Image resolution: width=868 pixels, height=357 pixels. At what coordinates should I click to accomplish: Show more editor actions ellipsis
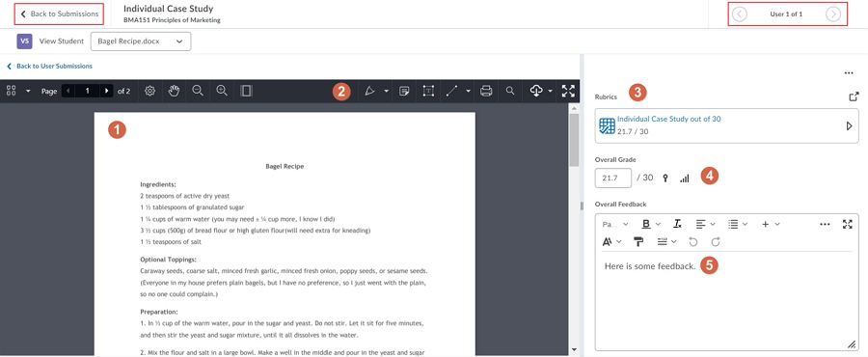point(825,224)
